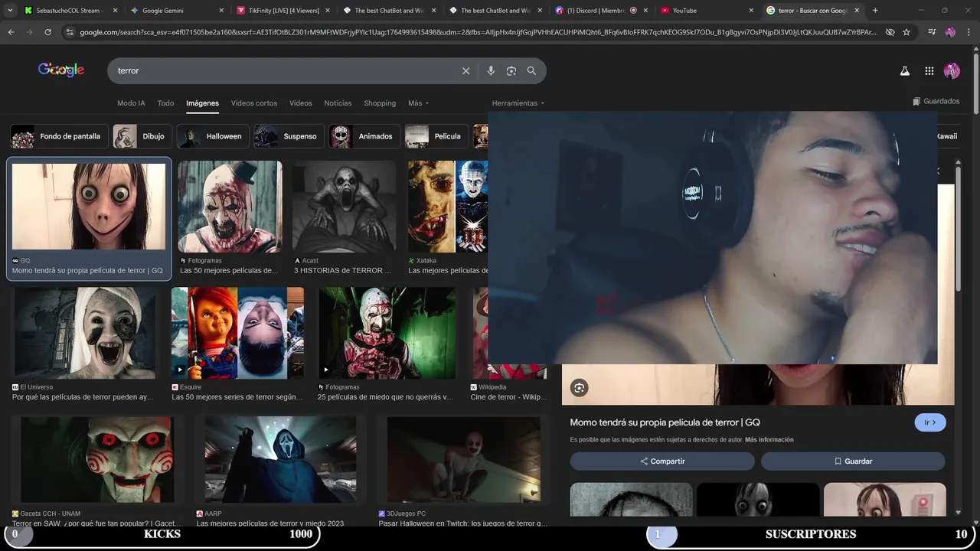This screenshot has height=551, width=980.
Task: Click the Ir button for GQ
Action: coord(930,422)
